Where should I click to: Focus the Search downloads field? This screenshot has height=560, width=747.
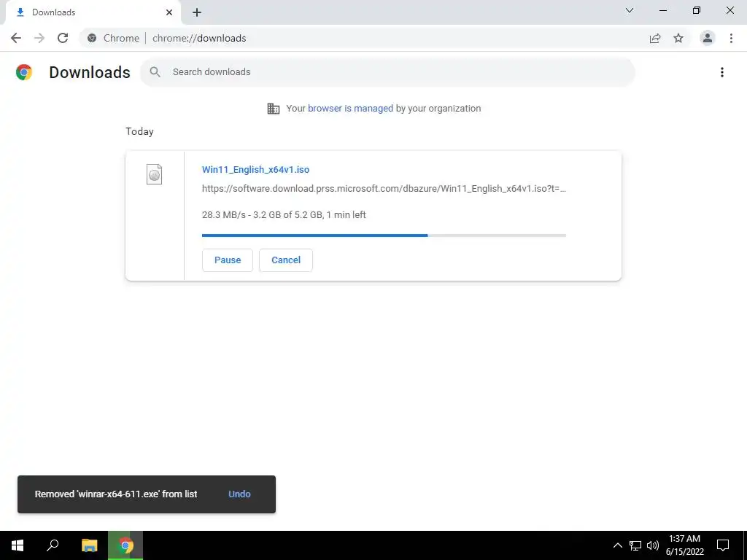click(387, 72)
